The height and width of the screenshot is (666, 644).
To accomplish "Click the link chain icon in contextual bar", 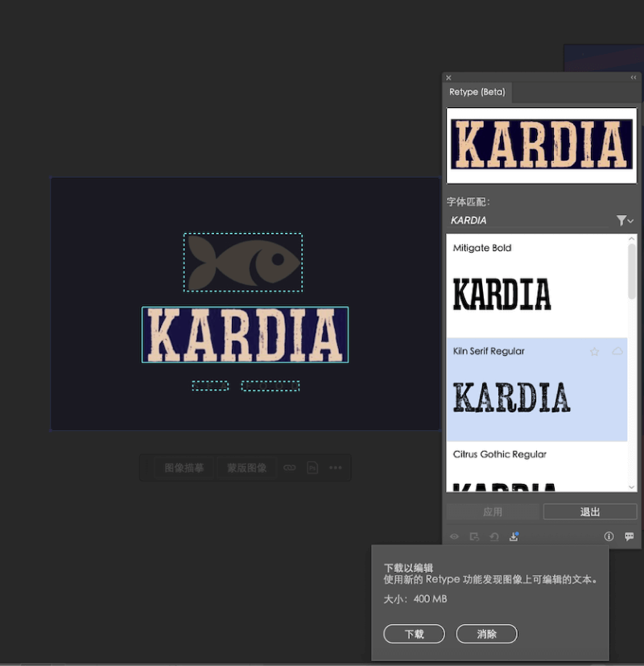I will pos(290,468).
